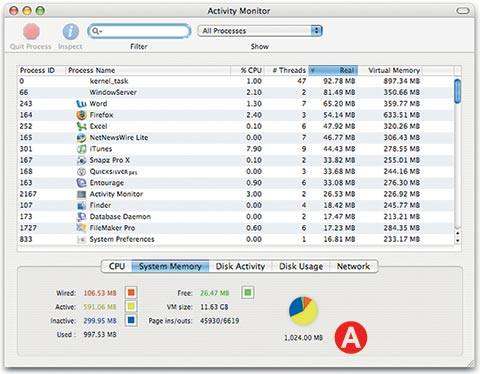The width and height of the screenshot is (480, 374).
Task: Click the iTunes music note icon
Action: coord(81,149)
